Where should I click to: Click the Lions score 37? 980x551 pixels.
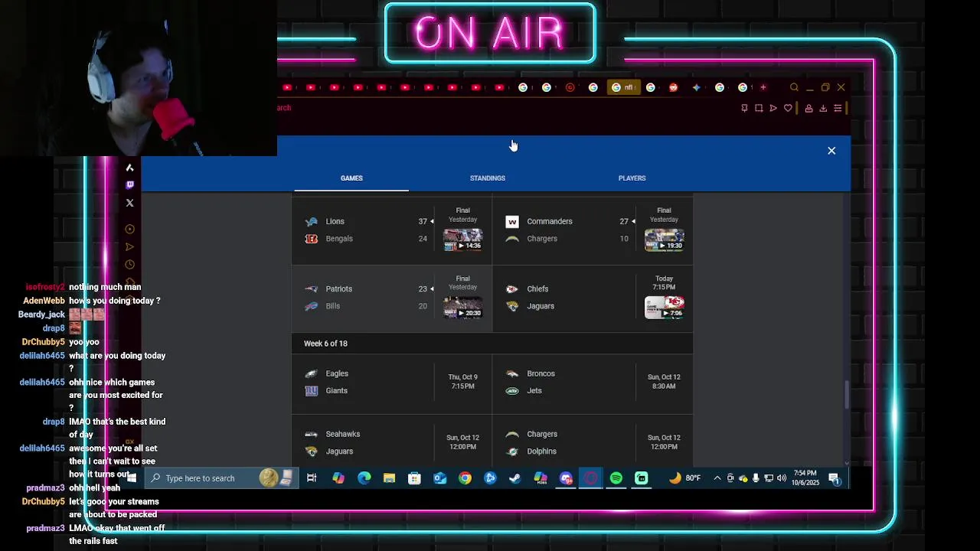click(423, 221)
